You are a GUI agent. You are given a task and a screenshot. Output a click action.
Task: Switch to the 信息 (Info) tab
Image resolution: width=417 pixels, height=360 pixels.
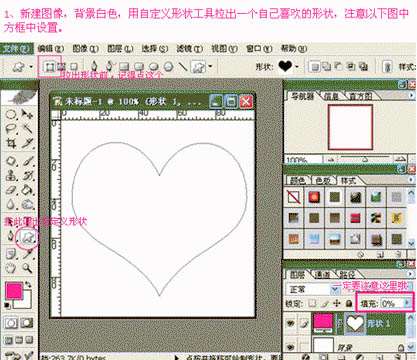331,97
